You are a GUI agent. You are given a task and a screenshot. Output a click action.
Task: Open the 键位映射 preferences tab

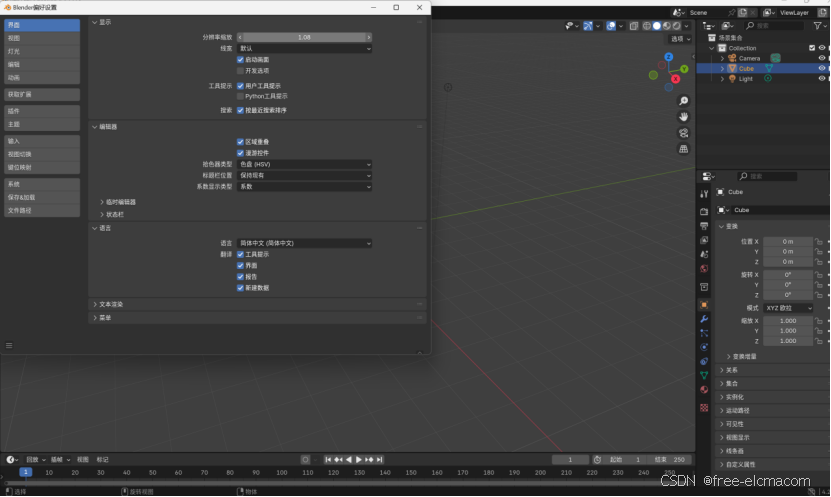pyautogui.click(x=42, y=167)
